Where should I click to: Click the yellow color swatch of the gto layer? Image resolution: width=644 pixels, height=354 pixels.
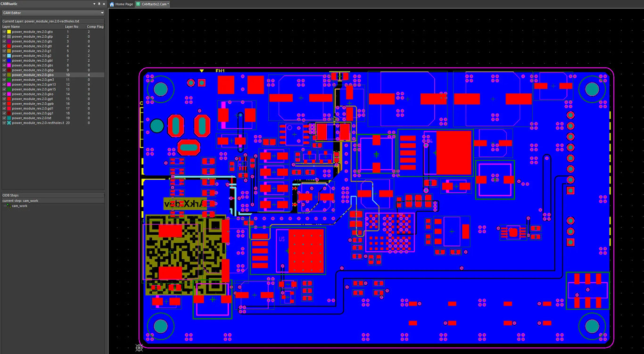pos(9,32)
